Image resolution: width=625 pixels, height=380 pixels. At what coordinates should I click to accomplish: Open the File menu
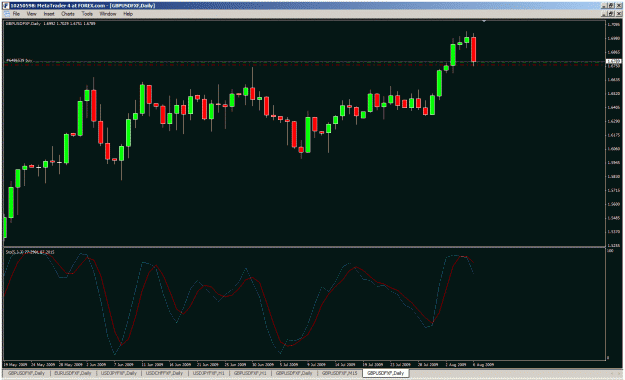click(x=16, y=14)
